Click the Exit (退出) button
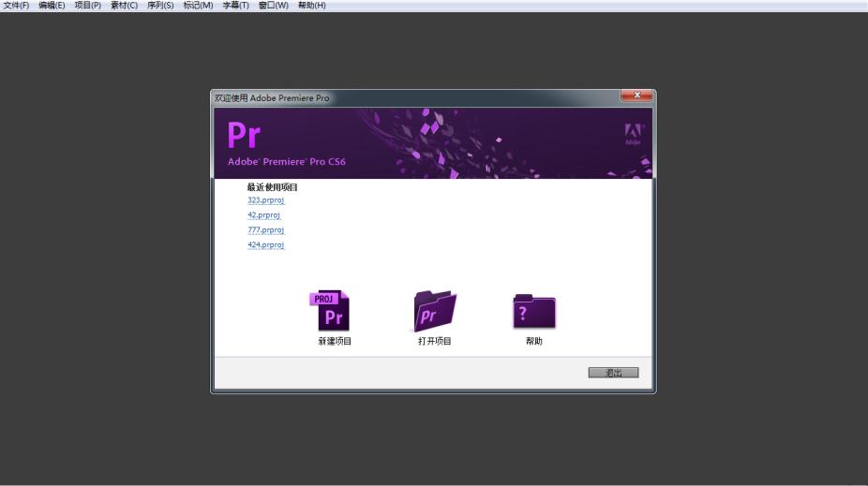This screenshot has width=868, height=486. [x=613, y=373]
